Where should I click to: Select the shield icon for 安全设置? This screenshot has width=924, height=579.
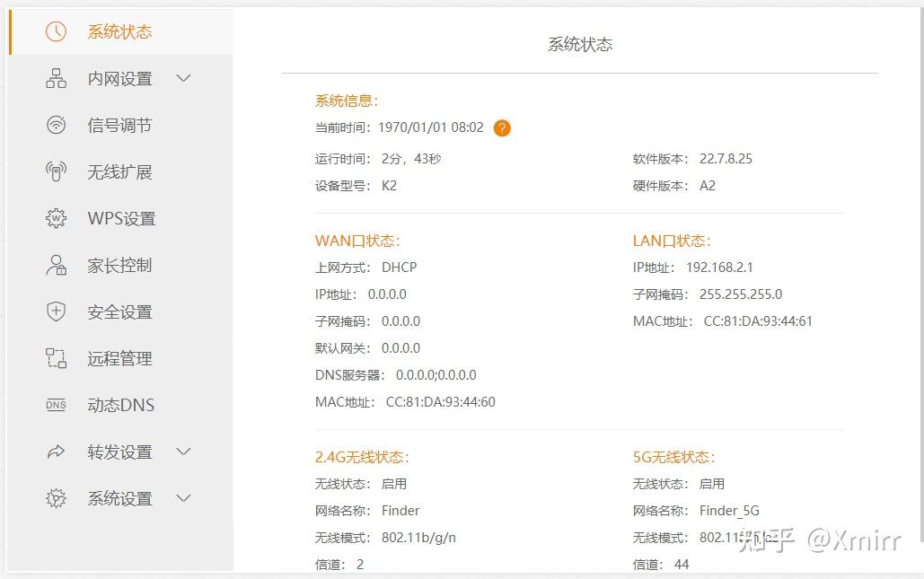[56, 311]
